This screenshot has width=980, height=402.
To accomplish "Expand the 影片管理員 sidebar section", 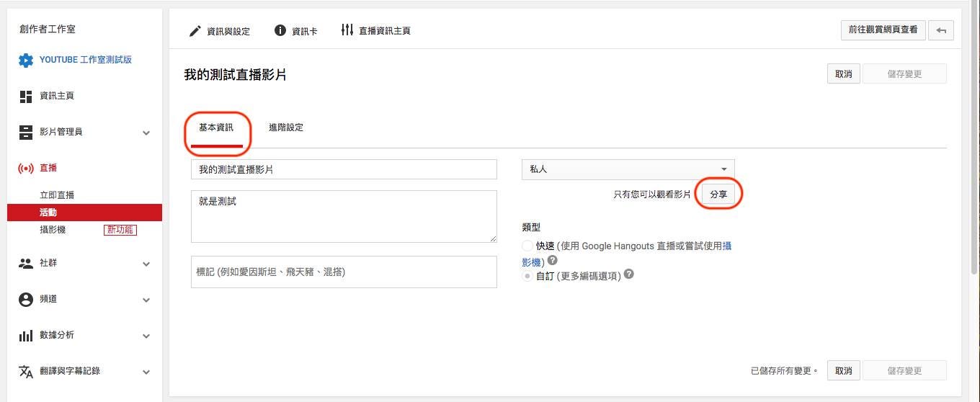I will click(x=146, y=133).
